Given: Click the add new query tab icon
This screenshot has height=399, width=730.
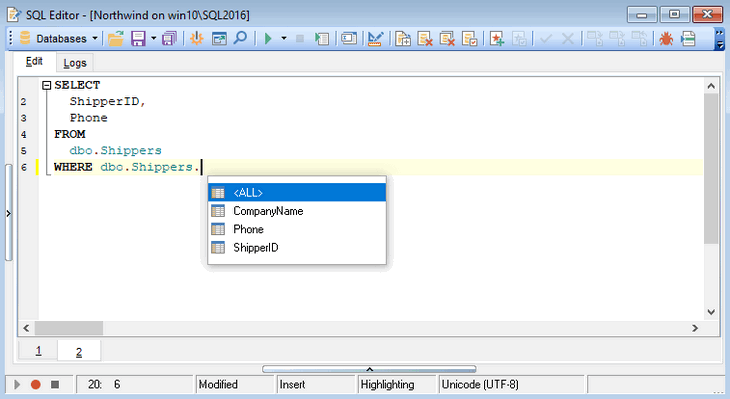Looking at the screenshot, I should coord(403,38).
